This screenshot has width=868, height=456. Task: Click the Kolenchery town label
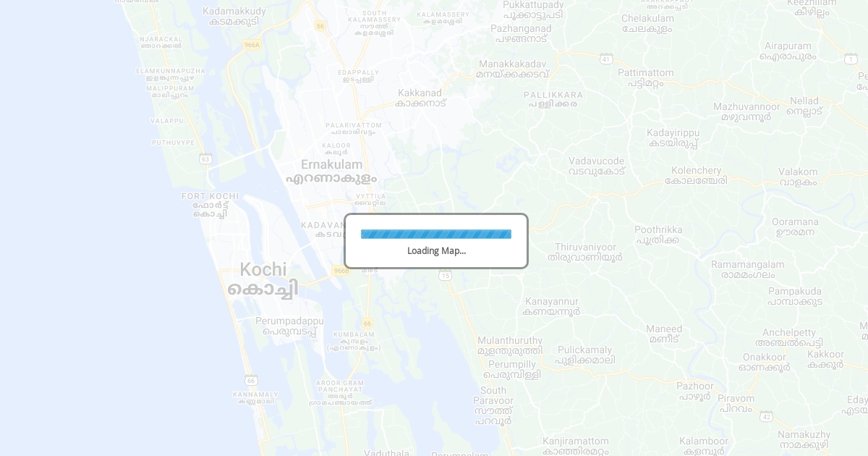click(696, 175)
